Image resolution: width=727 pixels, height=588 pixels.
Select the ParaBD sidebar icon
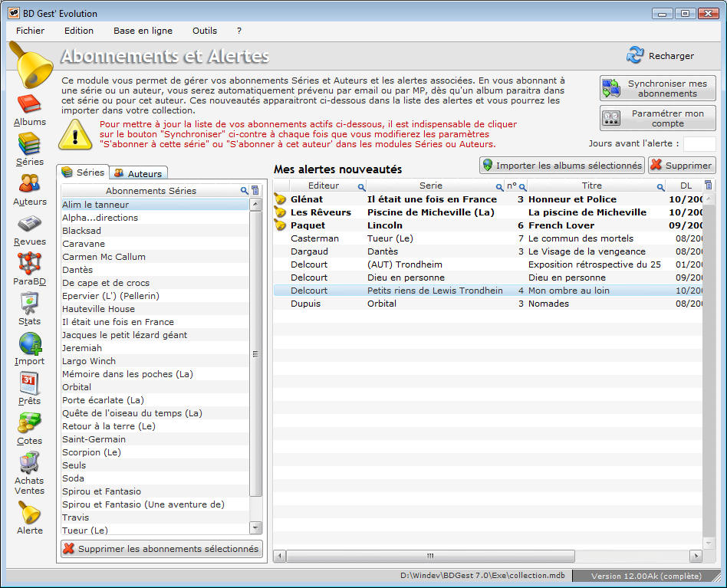(x=29, y=264)
